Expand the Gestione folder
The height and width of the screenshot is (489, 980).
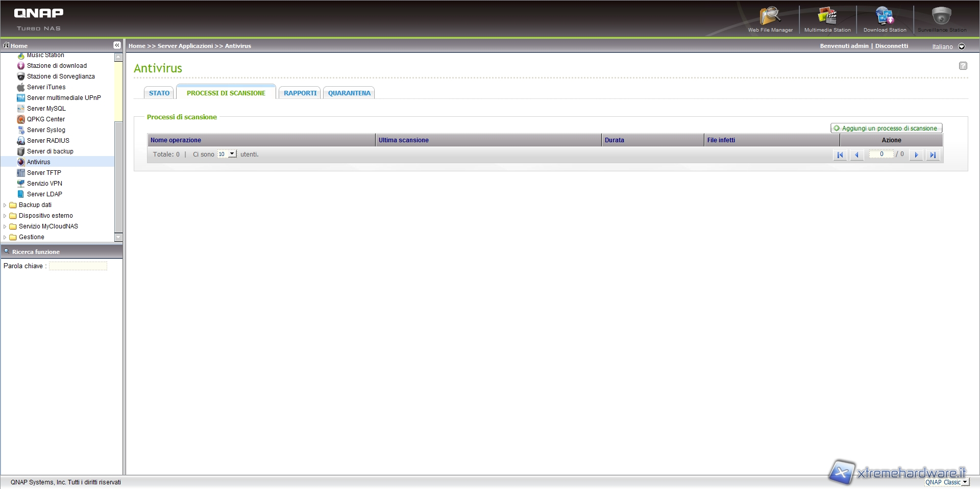click(5, 237)
